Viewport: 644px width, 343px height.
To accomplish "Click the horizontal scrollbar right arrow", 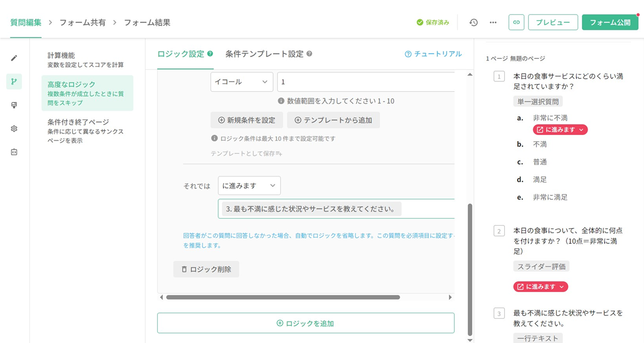I will tap(450, 297).
